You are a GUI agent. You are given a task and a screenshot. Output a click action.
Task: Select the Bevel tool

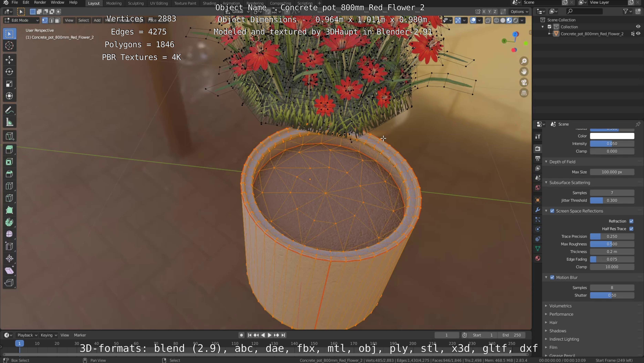click(9, 174)
